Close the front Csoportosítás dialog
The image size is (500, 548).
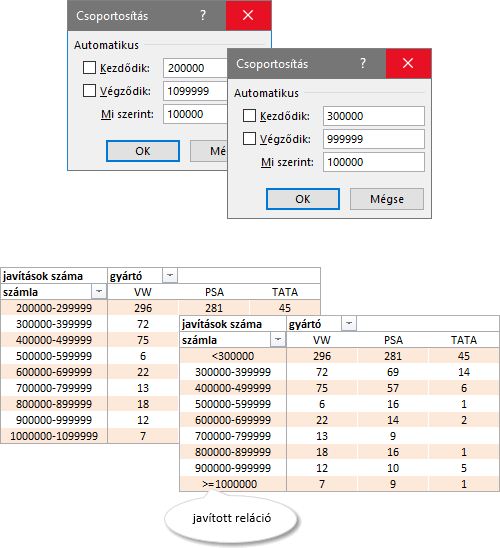(408, 63)
